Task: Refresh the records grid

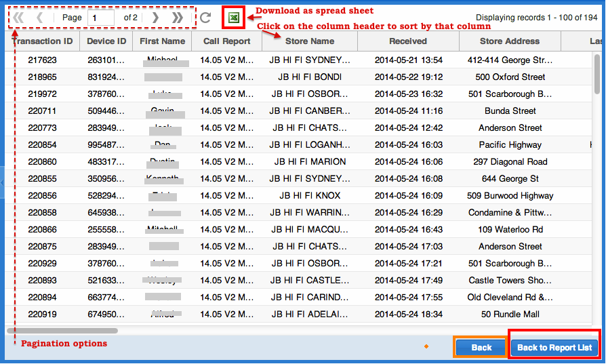Action: coord(205,18)
